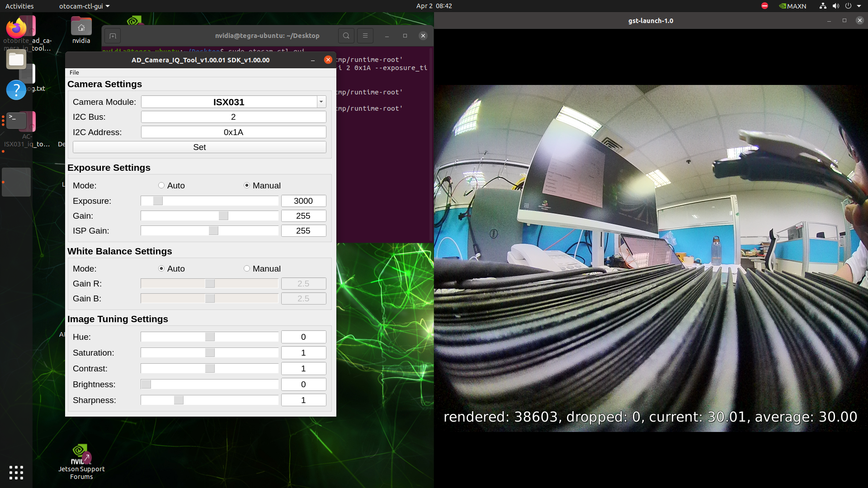Click Activities in top bar
The height and width of the screenshot is (488, 868).
19,6
